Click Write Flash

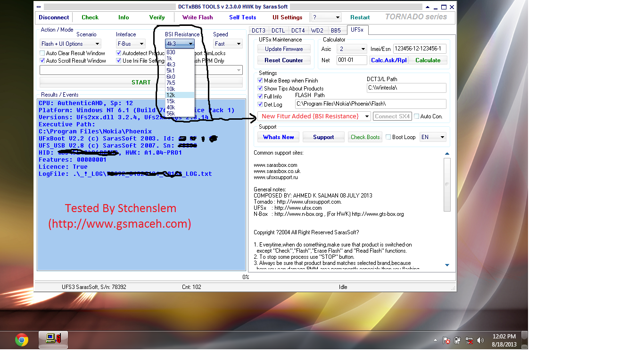coord(198,17)
